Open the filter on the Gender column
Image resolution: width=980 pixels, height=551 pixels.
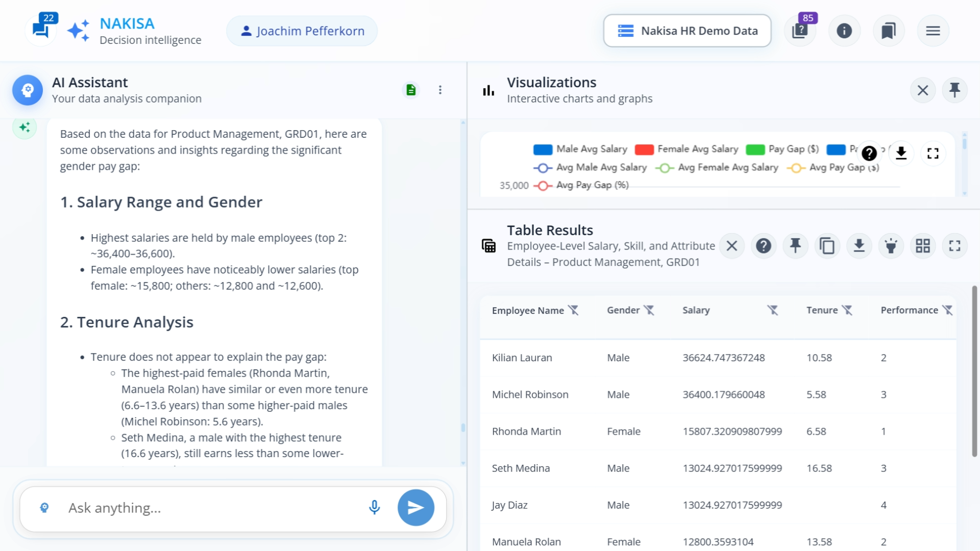649,309
